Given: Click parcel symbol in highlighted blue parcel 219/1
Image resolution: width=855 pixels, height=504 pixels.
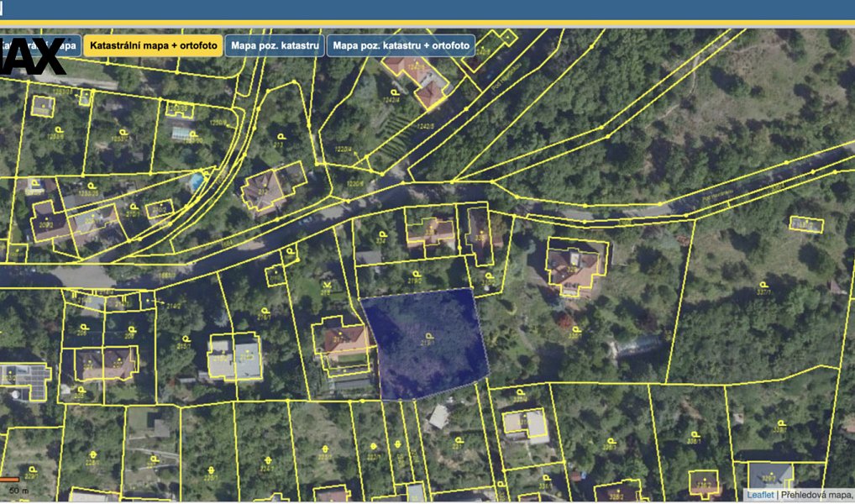Looking at the screenshot, I should (x=429, y=336).
